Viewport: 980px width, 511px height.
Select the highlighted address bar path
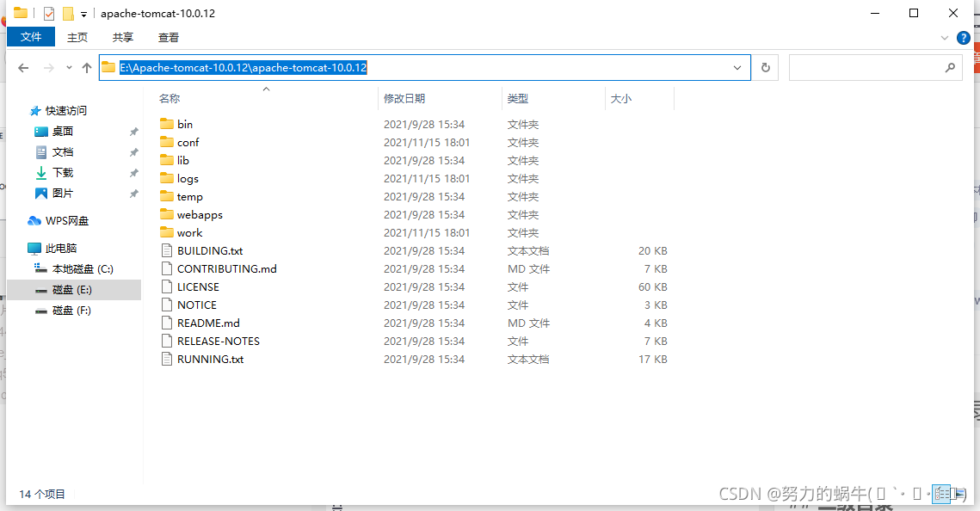pos(243,67)
